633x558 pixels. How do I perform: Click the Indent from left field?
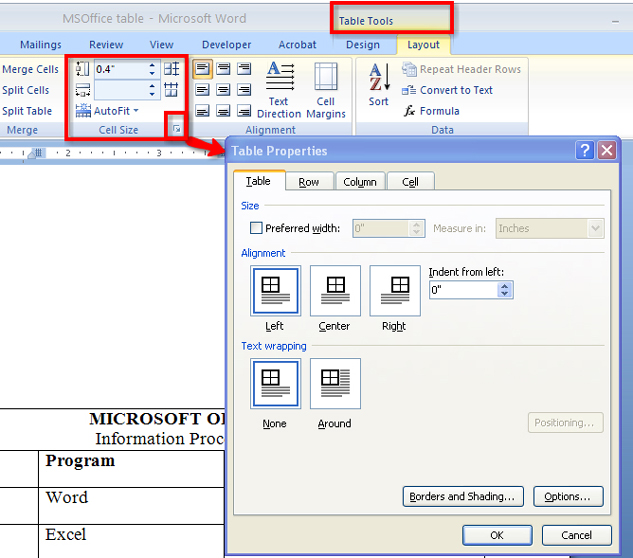[464, 289]
